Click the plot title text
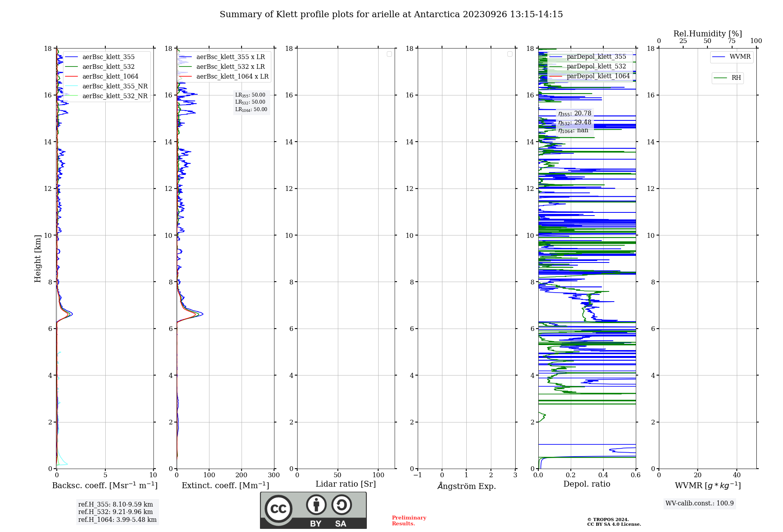This screenshot has width=783, height=532. [x=391, y=14]
